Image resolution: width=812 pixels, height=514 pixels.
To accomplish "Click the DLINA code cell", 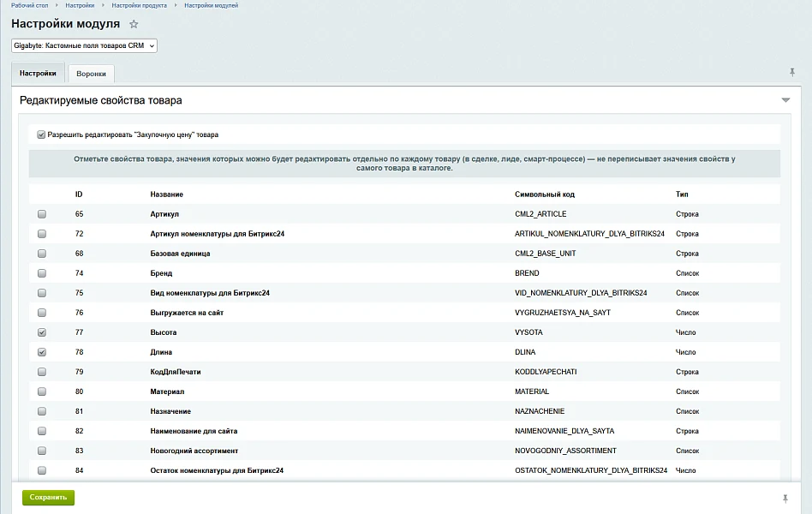I will pos(525,352).
